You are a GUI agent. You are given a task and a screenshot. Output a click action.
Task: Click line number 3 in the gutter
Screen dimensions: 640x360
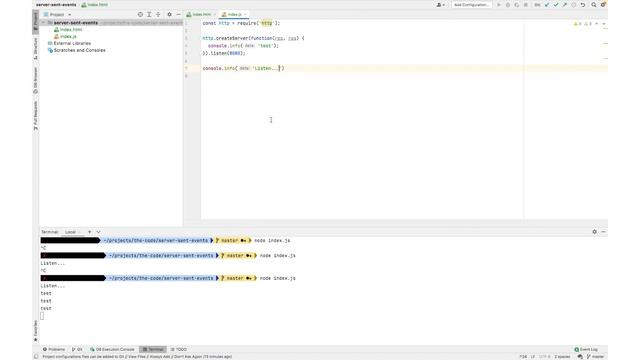[x=187, y=38]
